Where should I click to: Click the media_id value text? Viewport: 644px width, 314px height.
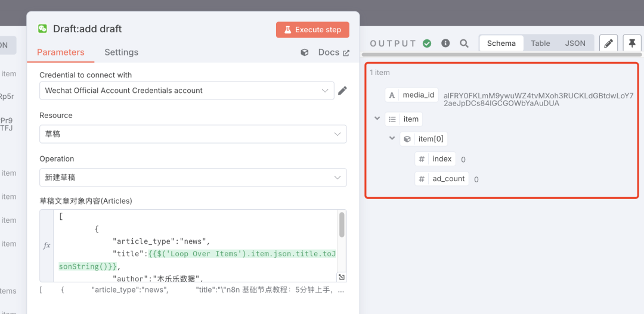point(538,100)
